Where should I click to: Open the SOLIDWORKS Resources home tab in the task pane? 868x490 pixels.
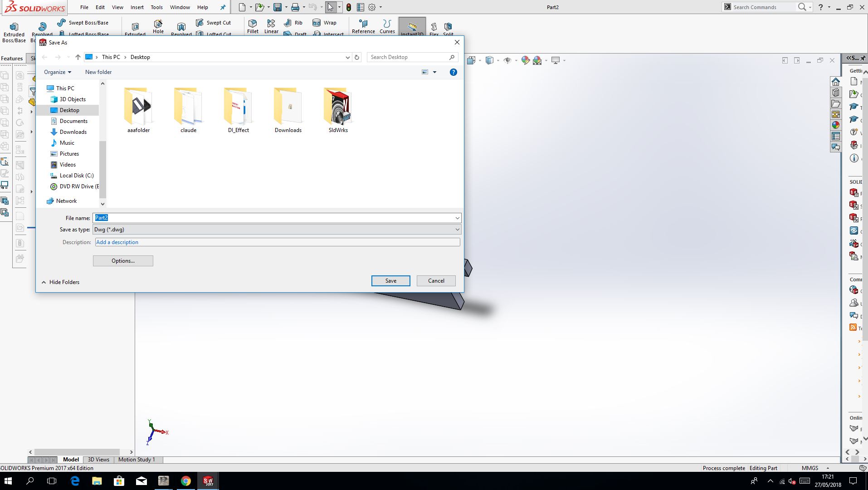(x=836, y=82)
